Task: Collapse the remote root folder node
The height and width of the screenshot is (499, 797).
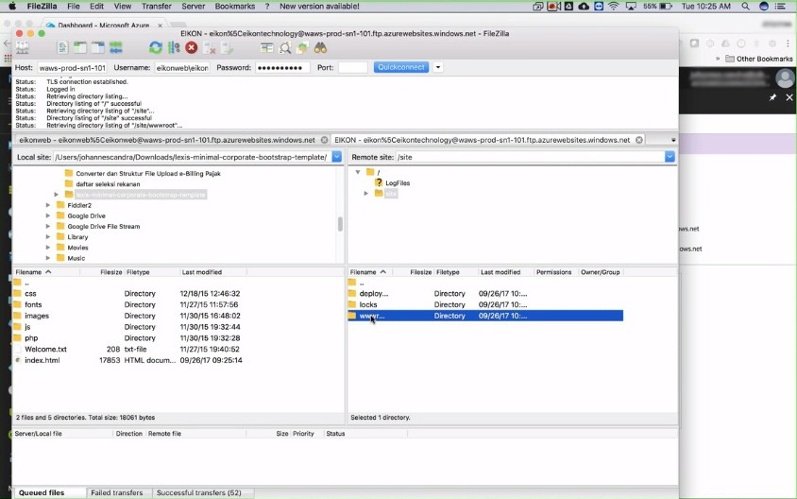Action: 358,172
